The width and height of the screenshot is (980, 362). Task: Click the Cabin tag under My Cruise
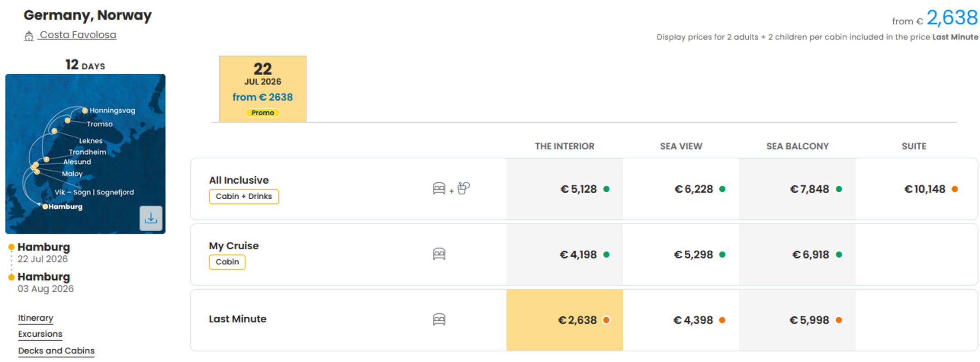[x=227, y=262]
